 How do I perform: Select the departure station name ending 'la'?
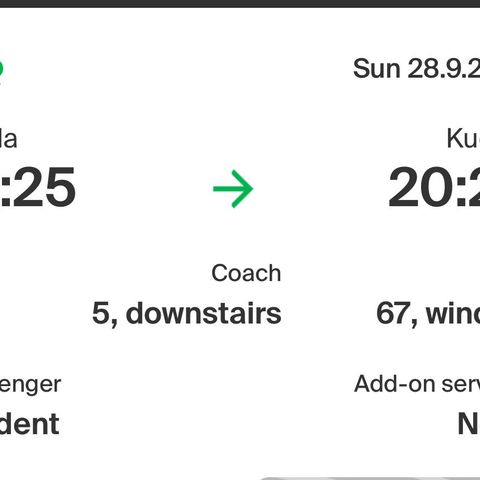point(8,139)
